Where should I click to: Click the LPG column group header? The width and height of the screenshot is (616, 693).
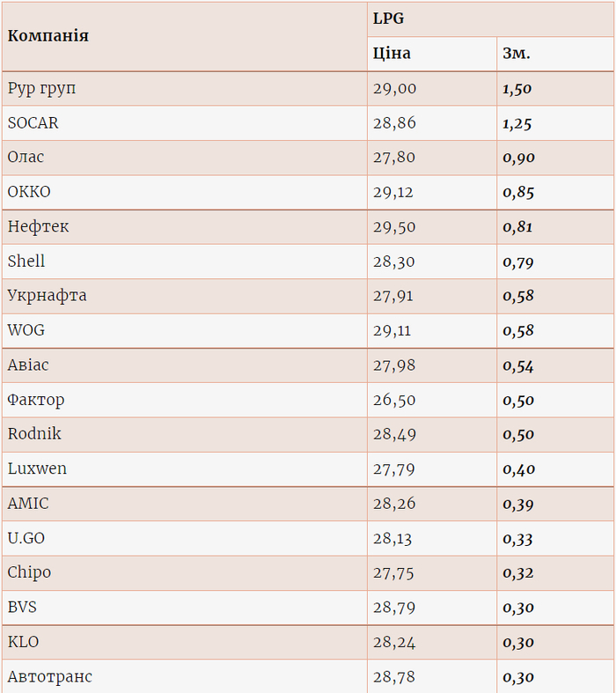click(x=388, y=18)
